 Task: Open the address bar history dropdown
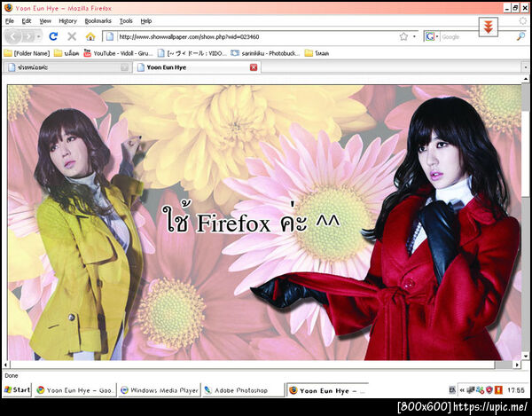click(414, 36)
